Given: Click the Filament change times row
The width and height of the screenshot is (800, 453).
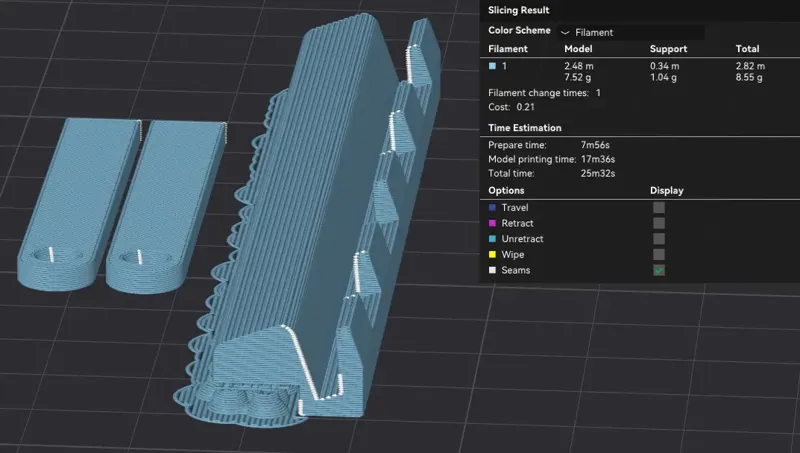Looking at the screenshot, I should [x=544, y=93].
